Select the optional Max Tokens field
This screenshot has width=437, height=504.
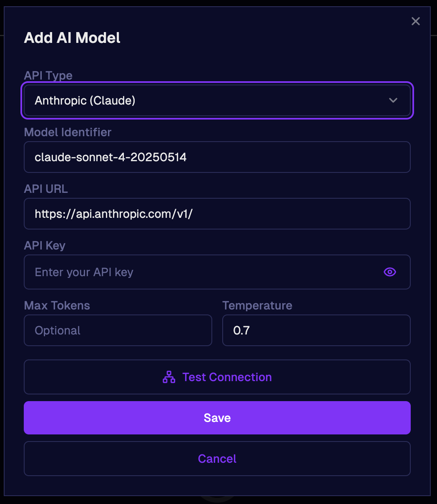point(118,330)
